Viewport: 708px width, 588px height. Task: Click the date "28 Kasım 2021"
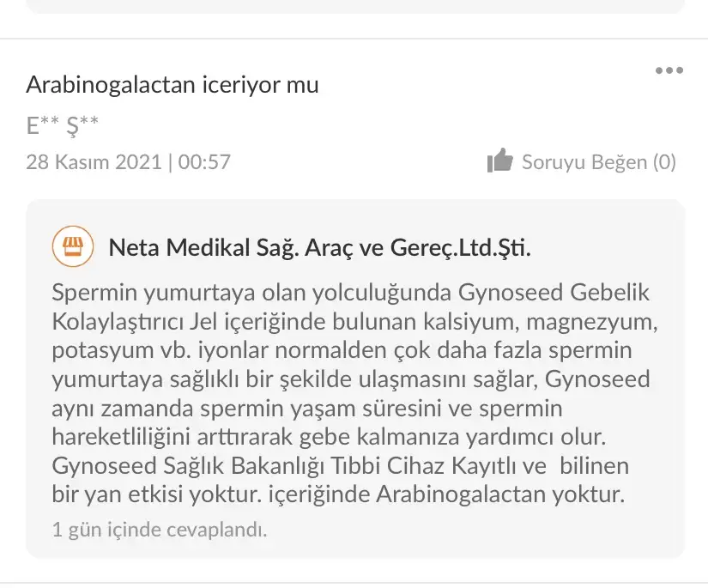click(94, 161)
